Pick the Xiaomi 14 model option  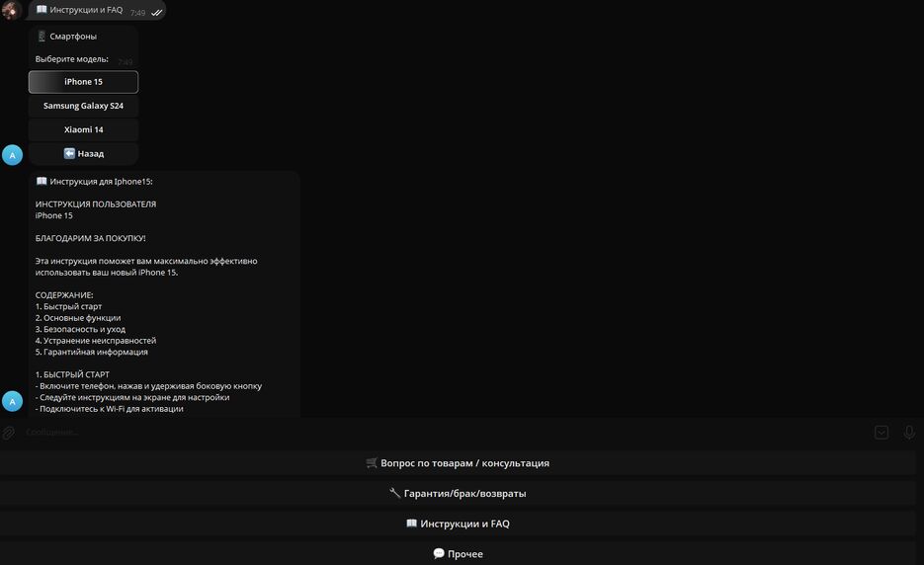pyautogui.click(x=83, y=129)
